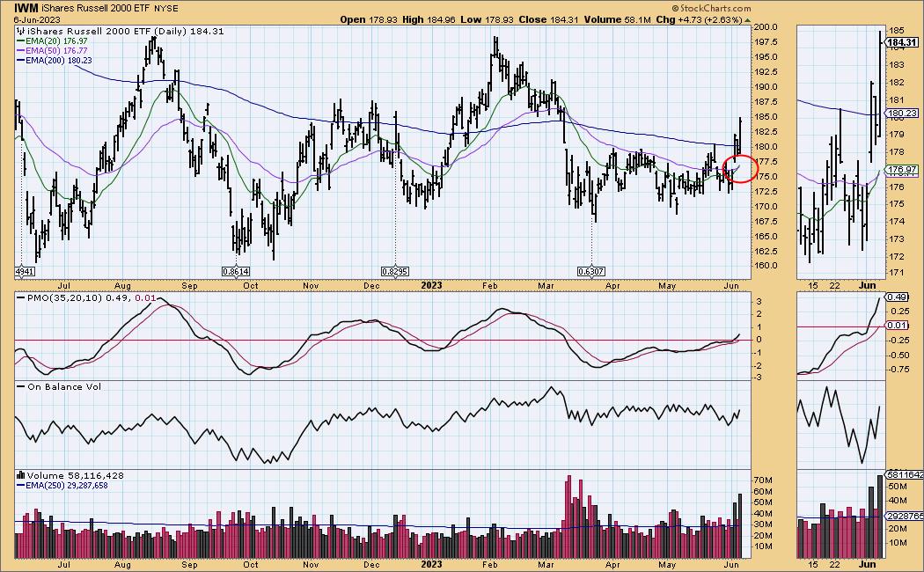Click the 2928765 volume EMA tag on zoom panel

coord(905,516)
